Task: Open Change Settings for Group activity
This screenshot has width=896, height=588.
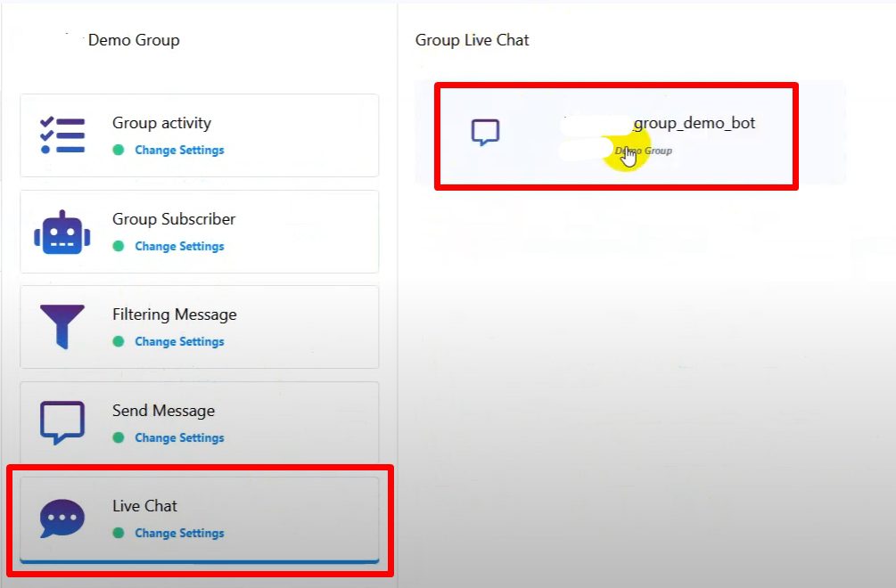Action: 179,150
